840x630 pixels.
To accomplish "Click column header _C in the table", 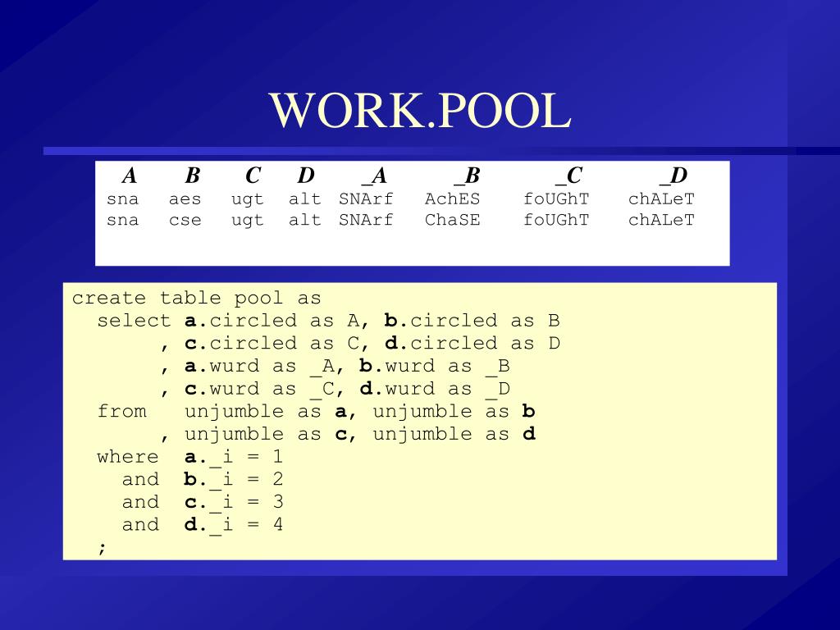I will 569,176.
